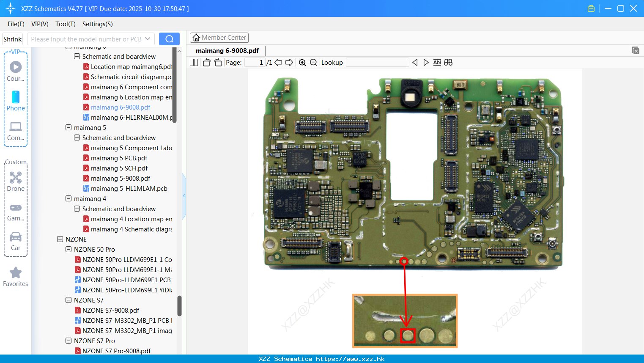Open the Settings(S) menu

(x=98, y=24)
